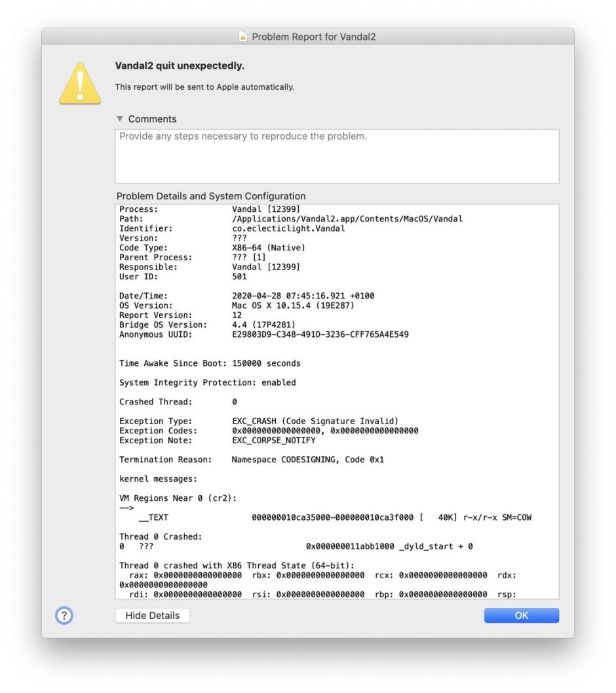Click into the Comments text field

337,156
